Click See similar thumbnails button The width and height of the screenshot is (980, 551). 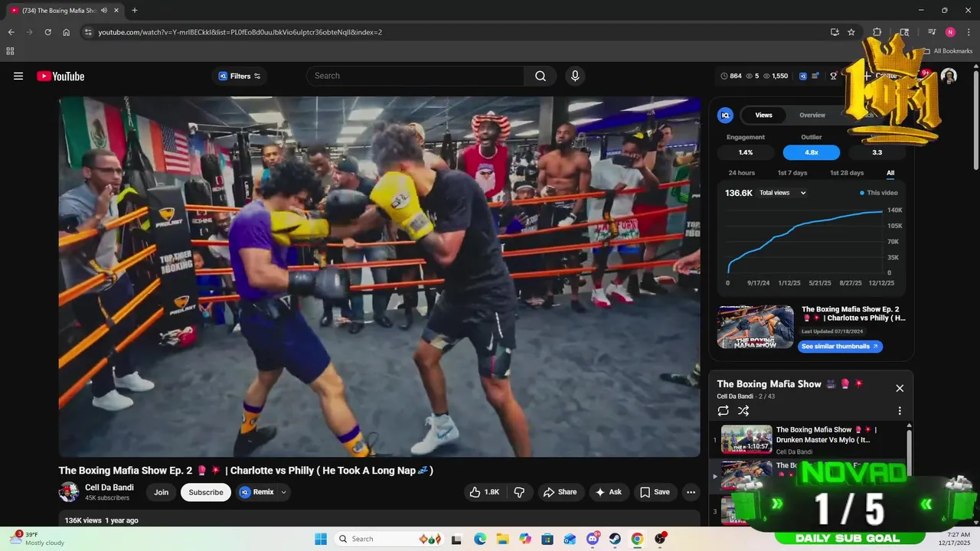coord(840,347)
